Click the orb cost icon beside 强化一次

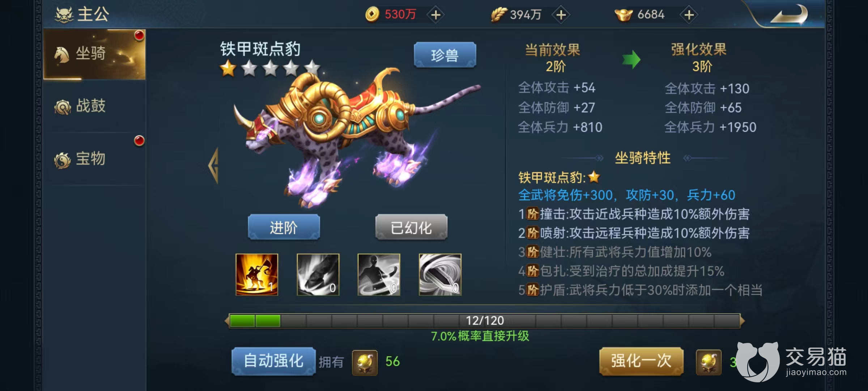coord(709,362)
